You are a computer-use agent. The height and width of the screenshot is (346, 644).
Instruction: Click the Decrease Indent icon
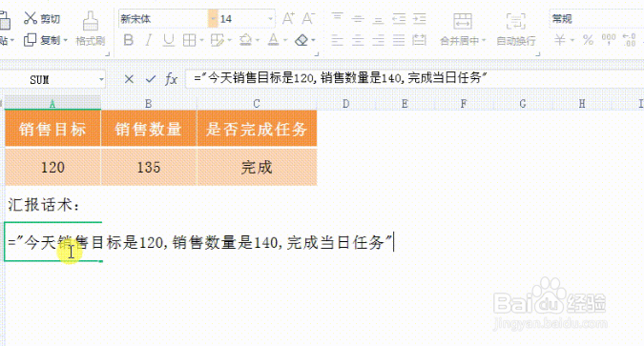399,19
